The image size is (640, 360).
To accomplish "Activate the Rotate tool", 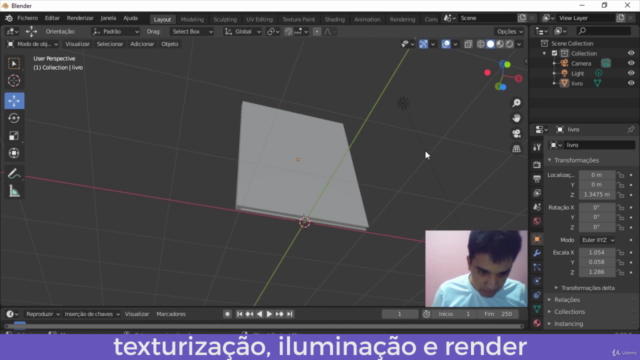I will click(14, 118).
